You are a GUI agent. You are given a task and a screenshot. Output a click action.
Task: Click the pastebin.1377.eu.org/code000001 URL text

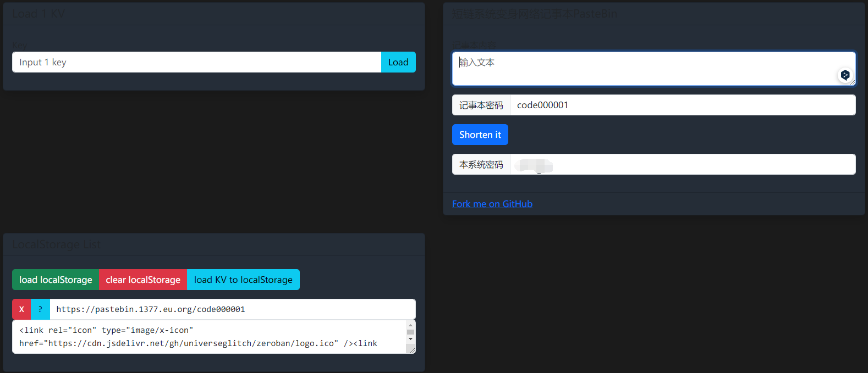pos(151,309)
